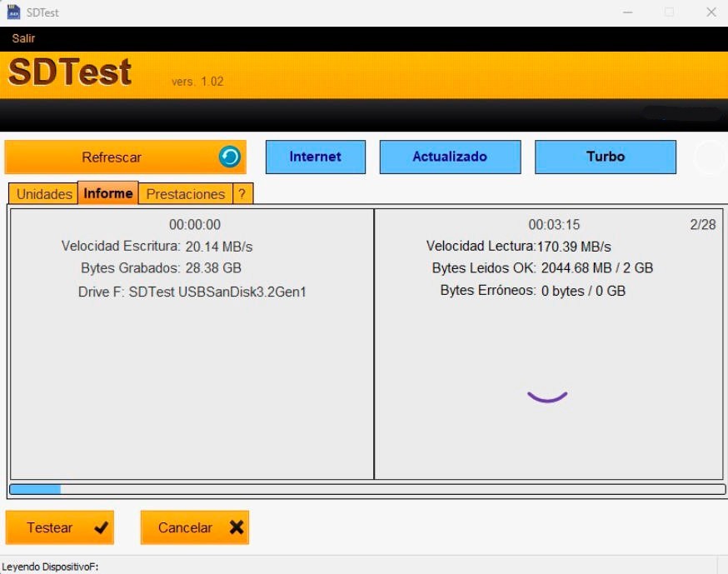Select the Informe tab
The image size is (728, 574).
(107, 193)
